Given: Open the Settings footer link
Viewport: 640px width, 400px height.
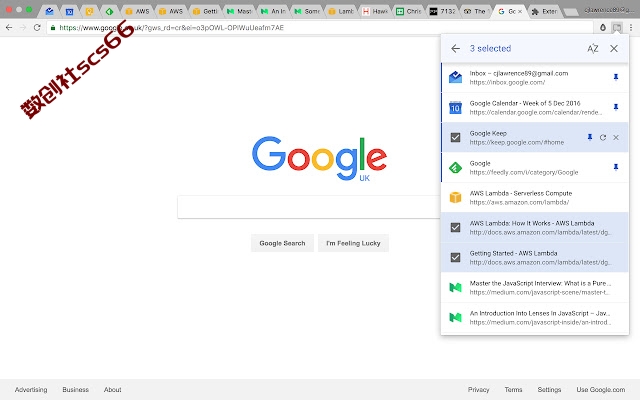Looking at the screenshot, I should [x=549, y=390].
